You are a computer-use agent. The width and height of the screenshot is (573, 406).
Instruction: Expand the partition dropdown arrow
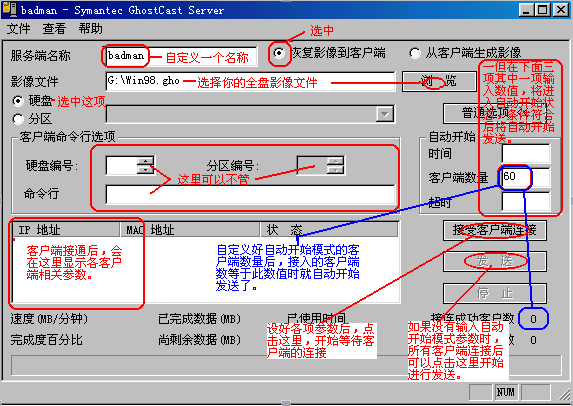coord(385,114)
